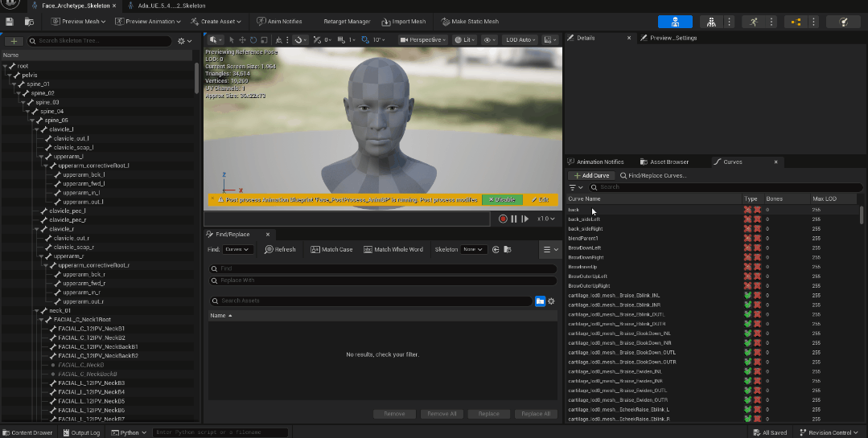Open the Animation Blueprint mode icon
This screenshot has width=868, height=438.
click(x=798, y=22)
